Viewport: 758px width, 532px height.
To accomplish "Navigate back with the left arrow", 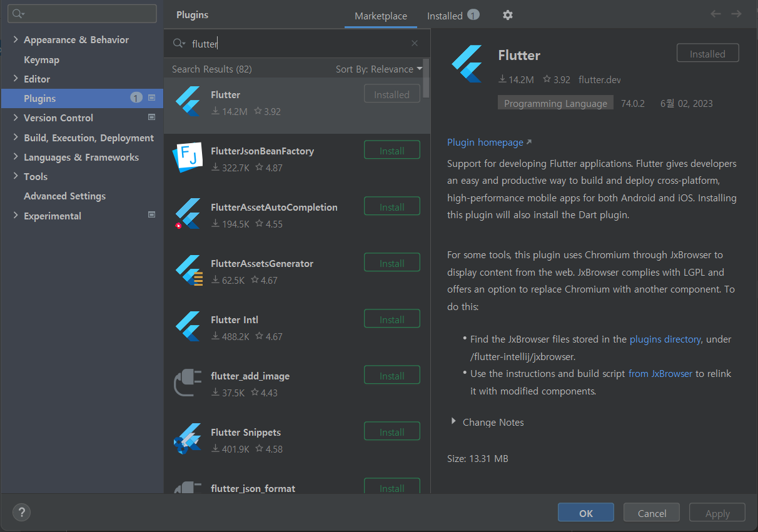I will 715,14.
